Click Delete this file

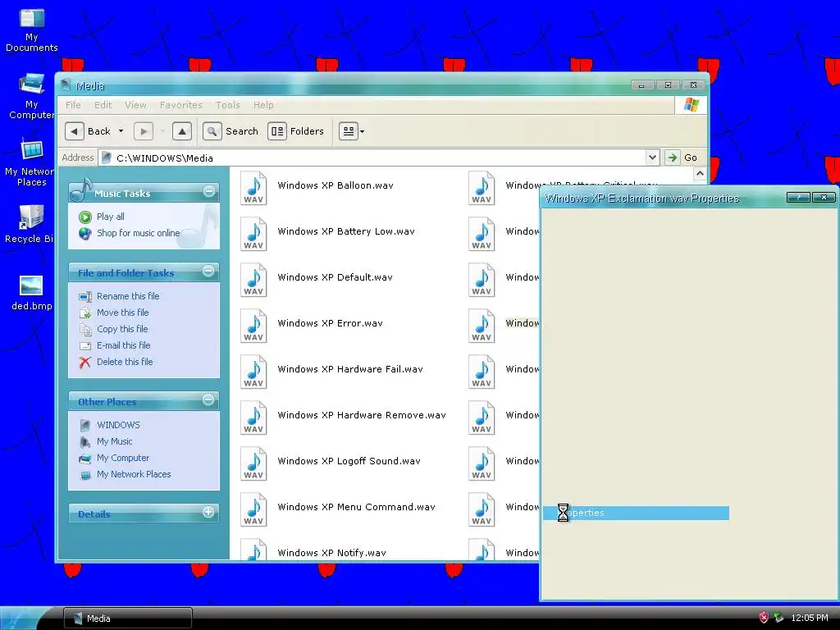tap(125, 362)
